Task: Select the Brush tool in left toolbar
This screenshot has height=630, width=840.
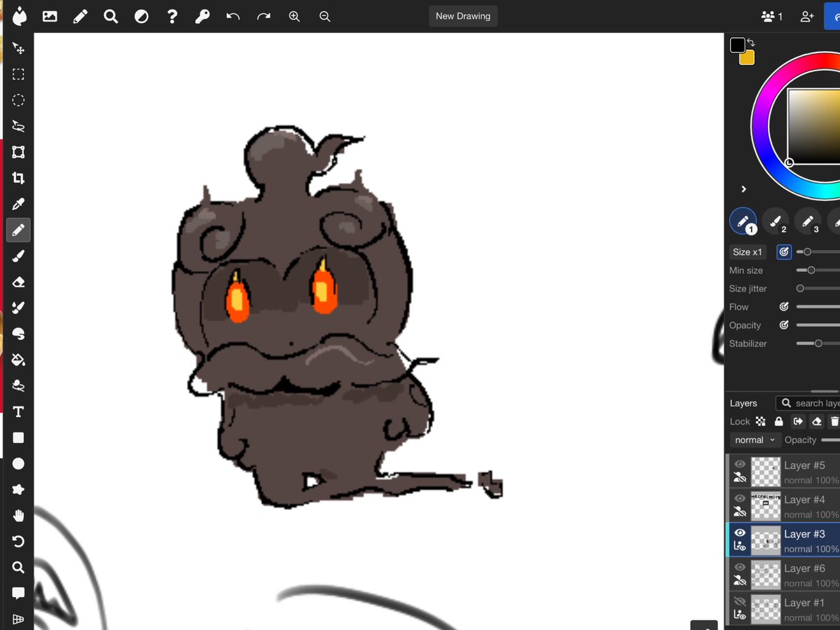Action: coord(18,256)
